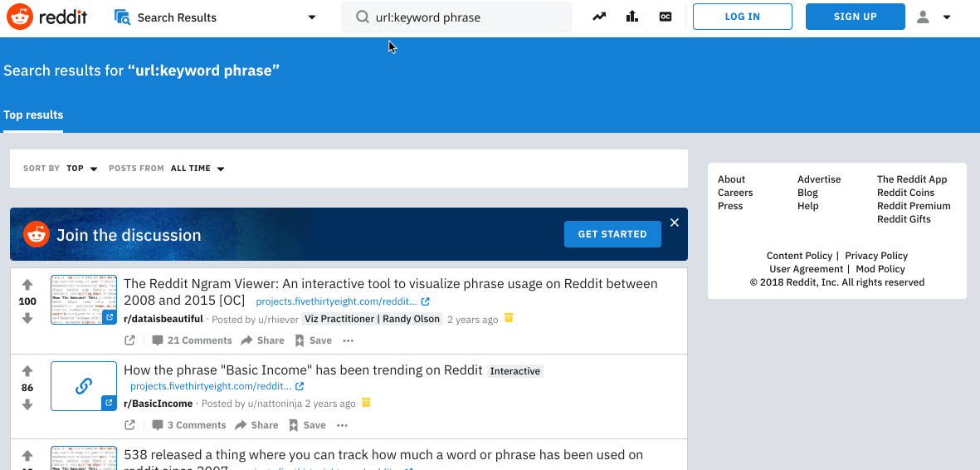
Task: Open the Press footer link
Action: tap(730, 206)
